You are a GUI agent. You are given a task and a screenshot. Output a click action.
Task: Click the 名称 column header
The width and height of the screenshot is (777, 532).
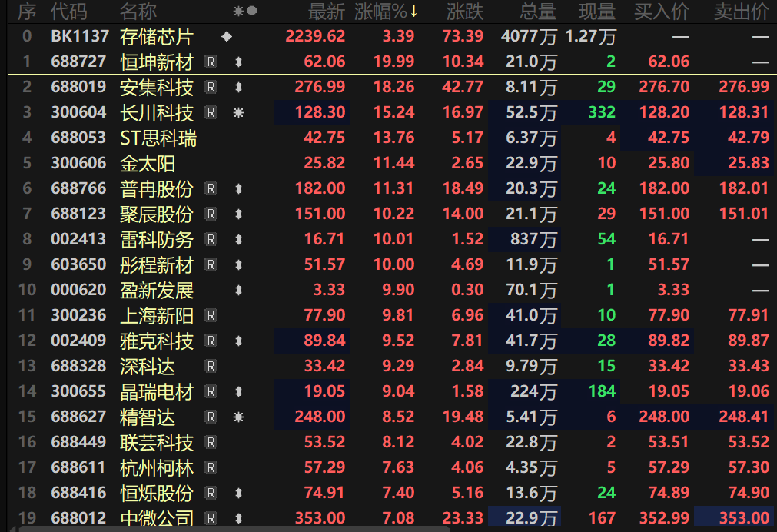(x=138, y=12)
